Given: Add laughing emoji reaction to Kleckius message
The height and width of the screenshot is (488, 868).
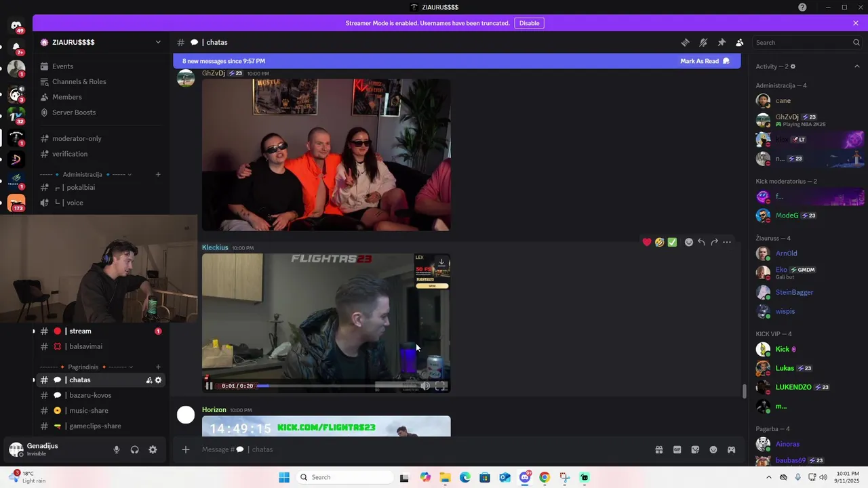Looking at the screenshot, I should (x=659, y=242).
